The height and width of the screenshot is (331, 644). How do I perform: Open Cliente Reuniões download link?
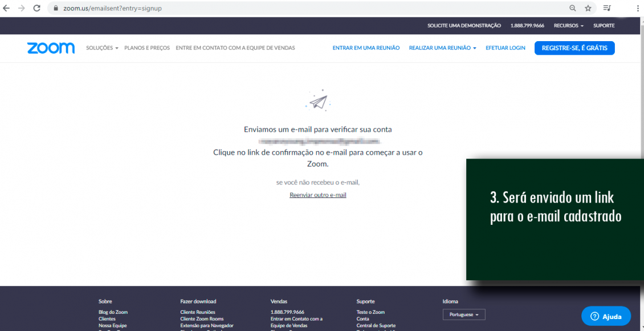[198, 312]
